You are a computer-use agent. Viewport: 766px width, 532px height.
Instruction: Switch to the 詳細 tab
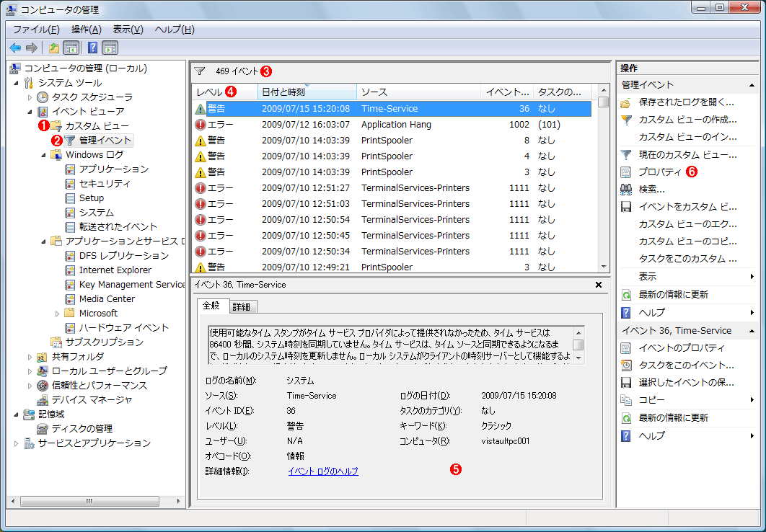[241, 306]
